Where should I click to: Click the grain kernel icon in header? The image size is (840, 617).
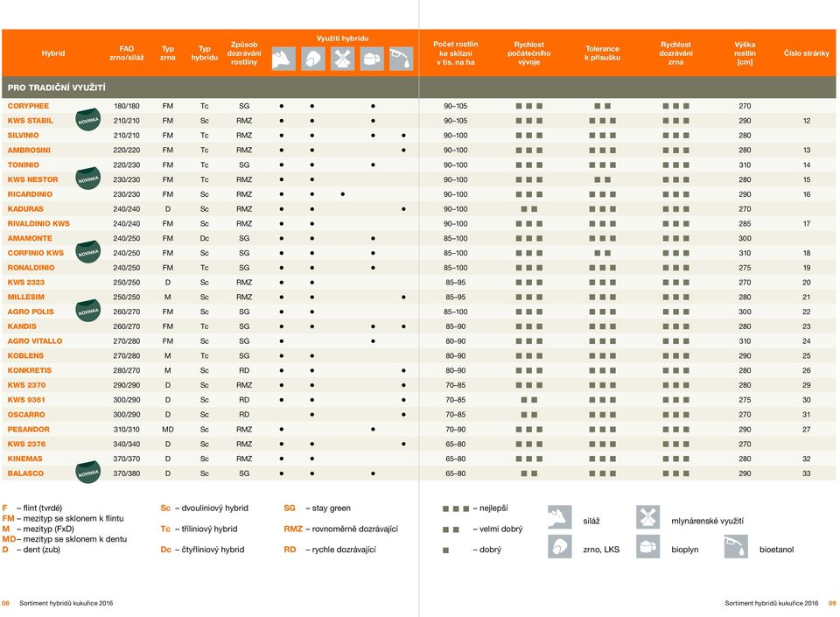coord(313,59)
